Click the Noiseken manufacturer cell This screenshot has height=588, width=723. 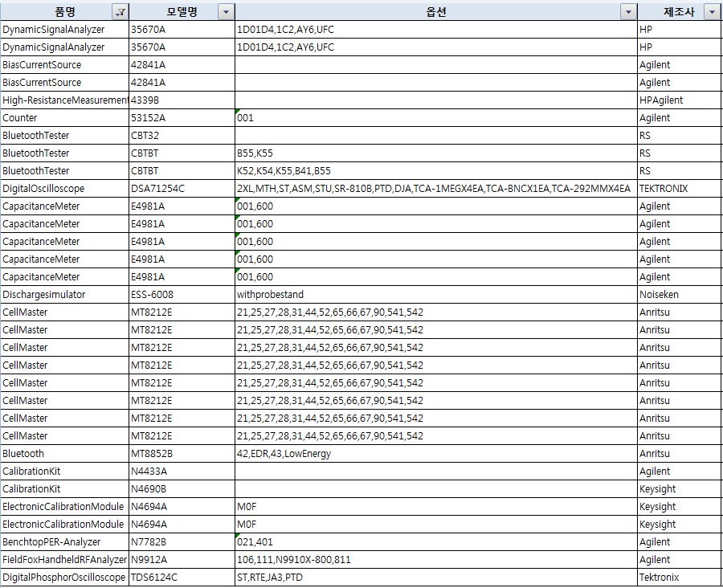(678, 295)
